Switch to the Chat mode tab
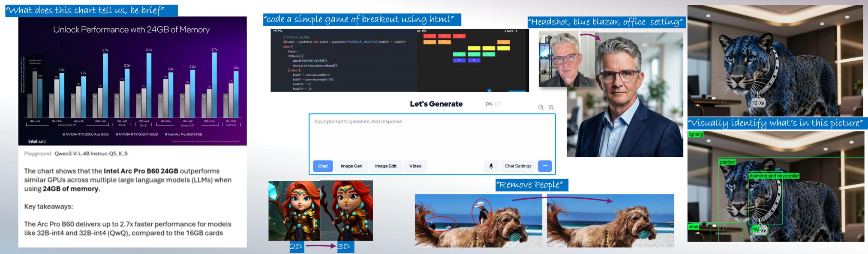Viewport: 868px width, 254px height. pos(323,166)
